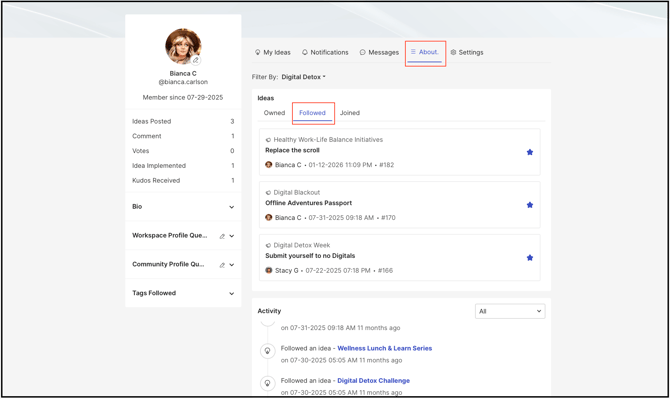Click lightbulb icon beside Digital Detox Challenge activity
Screen dimensions: 670x399
[x=267, y=383]
